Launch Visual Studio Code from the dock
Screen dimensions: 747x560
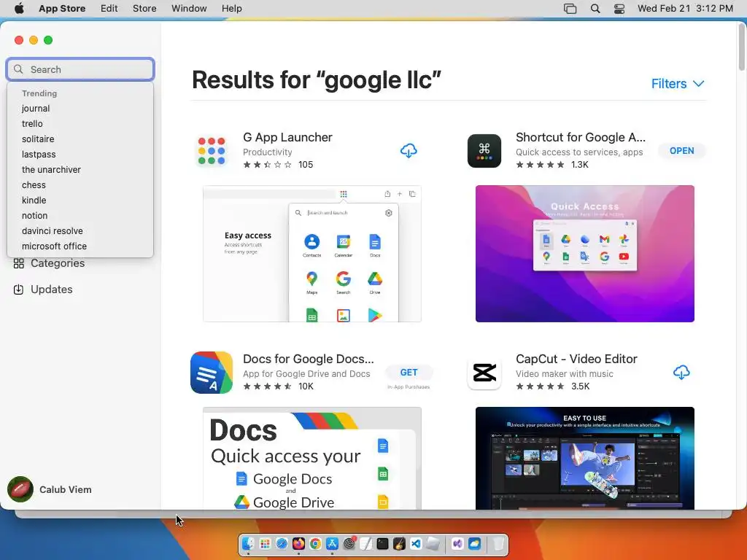pos(416,544)
